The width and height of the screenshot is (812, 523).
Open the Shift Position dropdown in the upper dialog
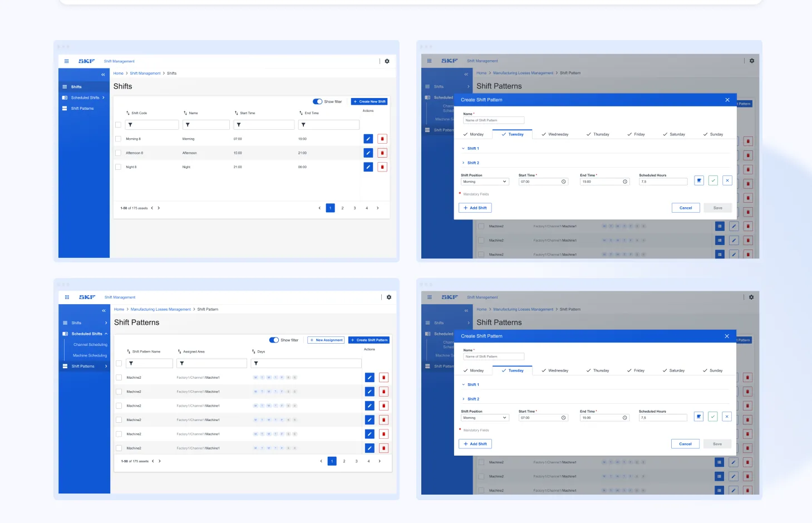pos(485,182)
